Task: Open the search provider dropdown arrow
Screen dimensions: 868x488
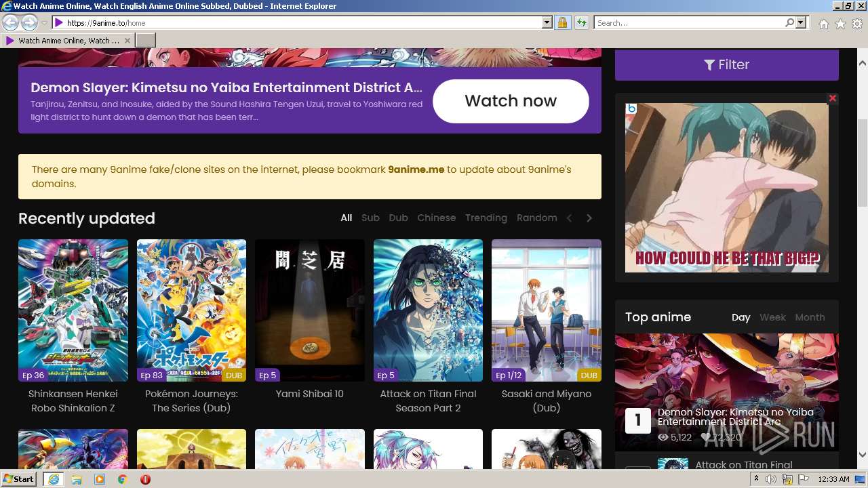Action: [801, 23]
